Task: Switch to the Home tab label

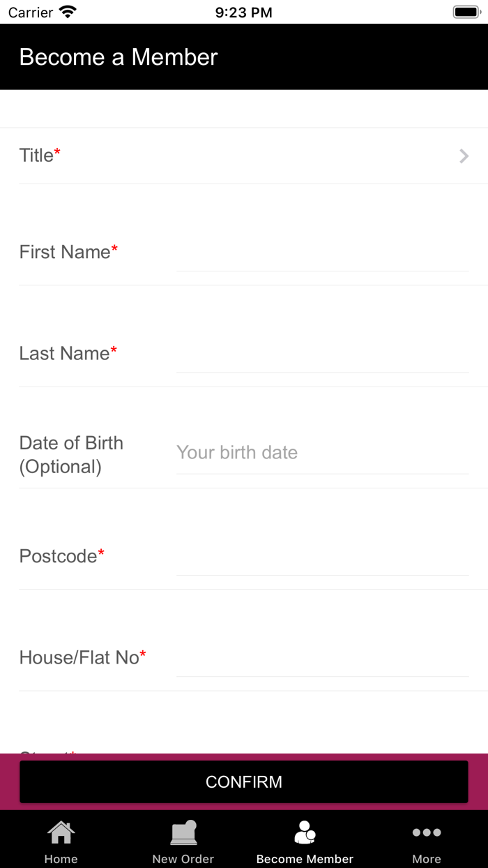Action: [61, 859]
